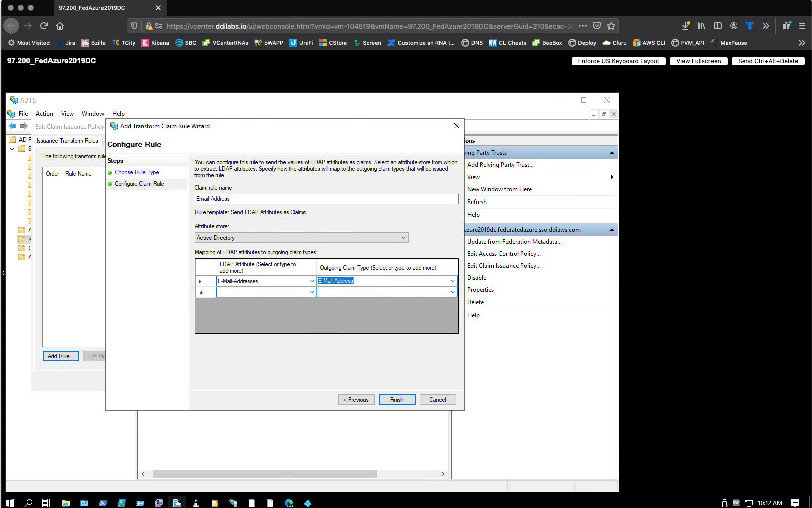The image size is (812, 508).
Task: Click the Finish button
Action: click(x=396, y=400)
